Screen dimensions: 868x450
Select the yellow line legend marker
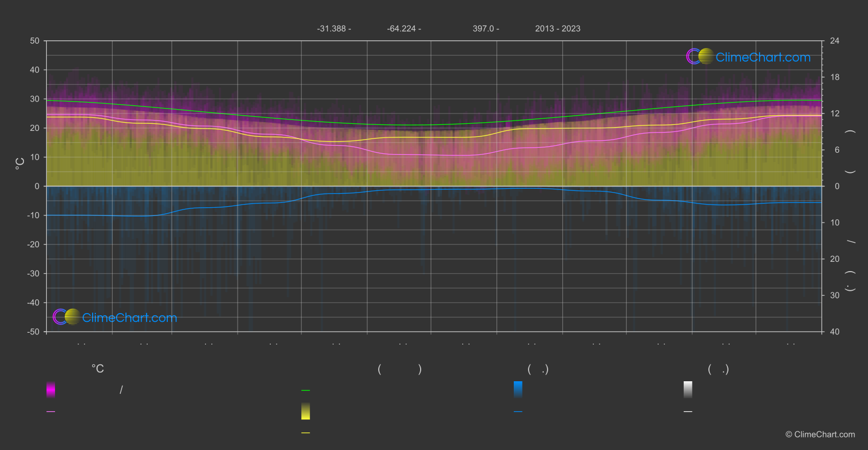coord(306,433)
